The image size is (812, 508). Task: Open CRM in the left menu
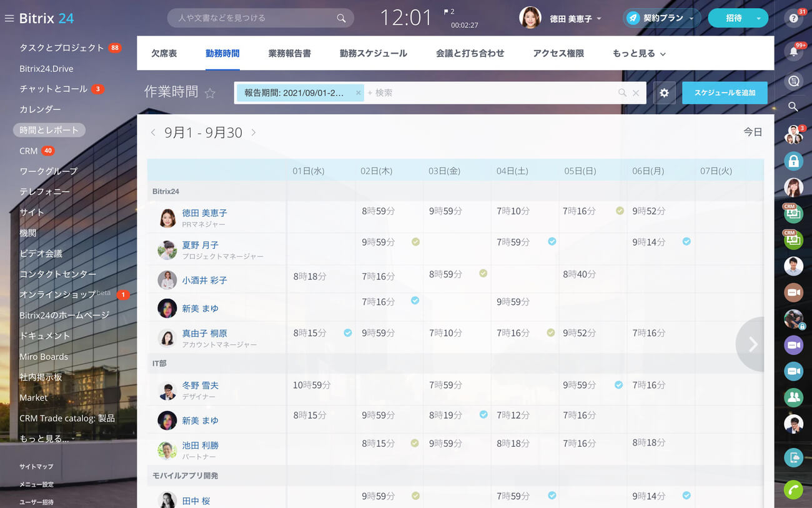coord(29,151)
